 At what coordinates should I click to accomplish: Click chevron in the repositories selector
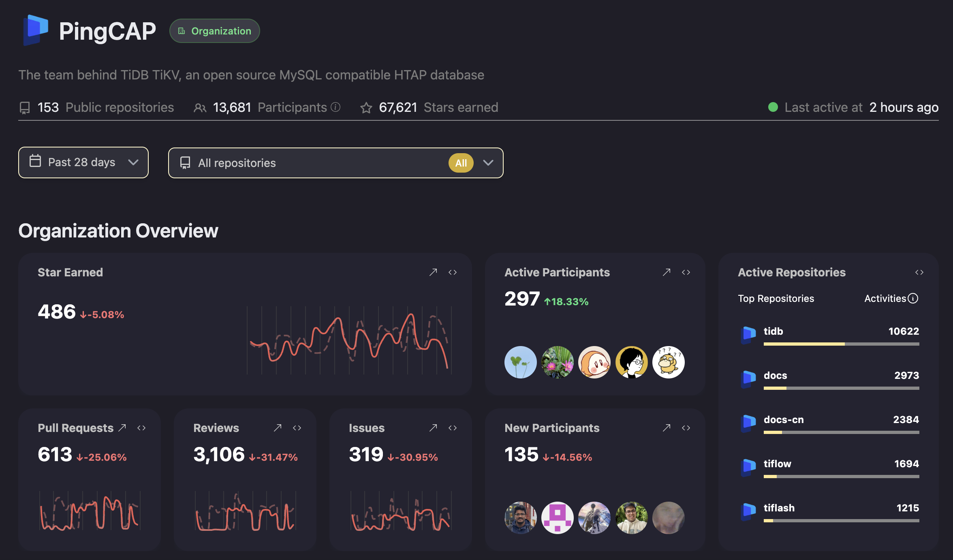point(488,163)
